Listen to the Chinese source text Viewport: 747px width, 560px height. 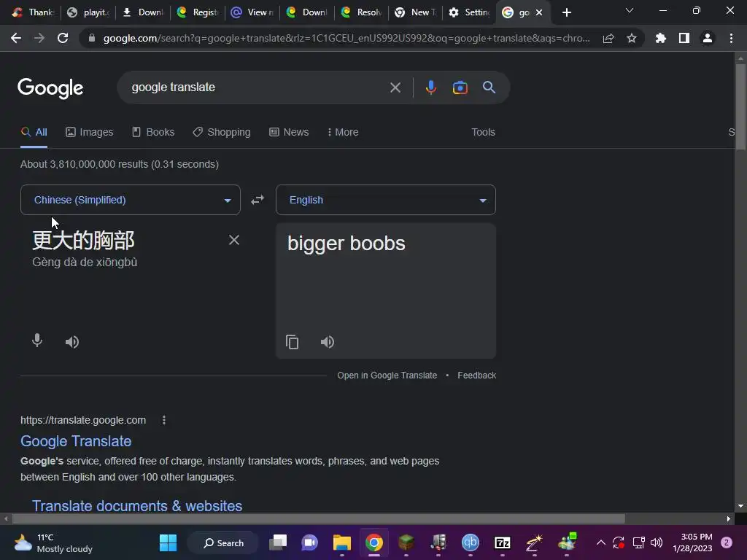tap(72, 342)
